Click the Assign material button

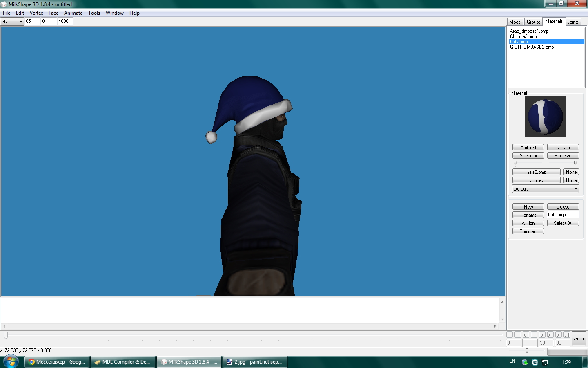528,223
